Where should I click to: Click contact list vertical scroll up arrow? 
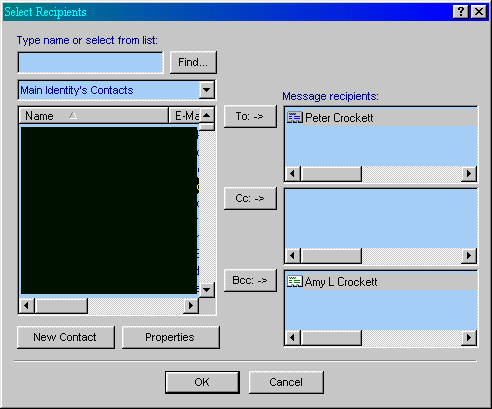[207, 115]
